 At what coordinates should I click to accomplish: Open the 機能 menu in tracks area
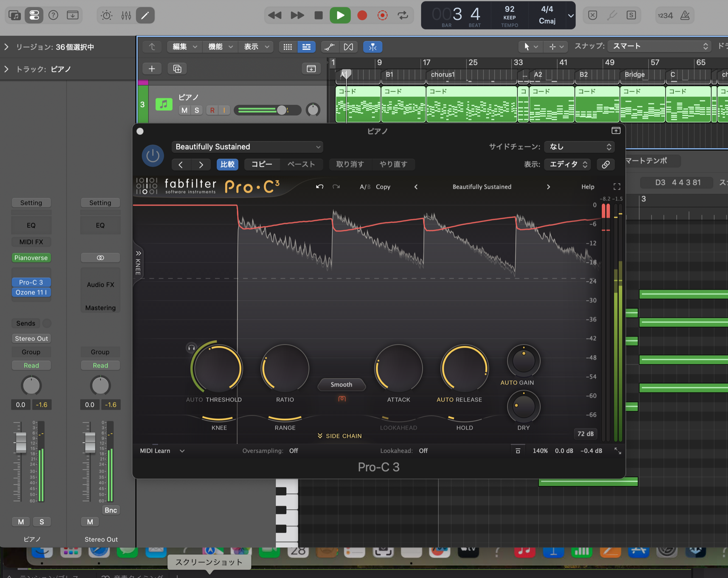220,47
